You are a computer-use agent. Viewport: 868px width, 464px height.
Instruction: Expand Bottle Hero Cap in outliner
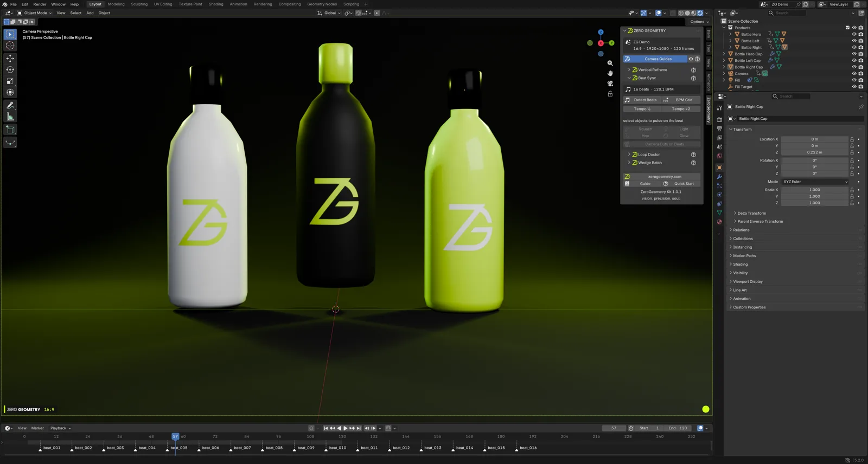pos(724,54)
